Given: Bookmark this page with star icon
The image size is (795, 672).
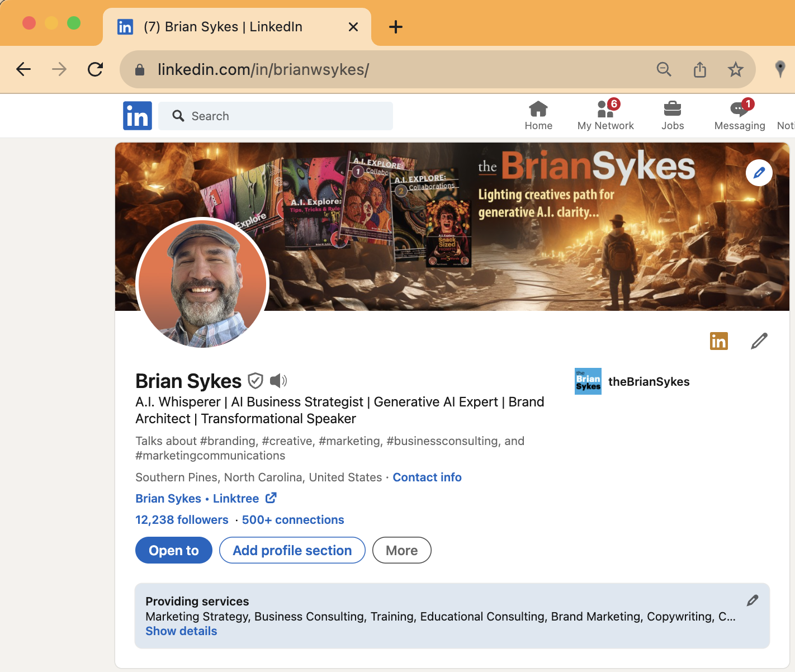Looking at the screenshot, I should pyautogui.click(x=735, y=69).
